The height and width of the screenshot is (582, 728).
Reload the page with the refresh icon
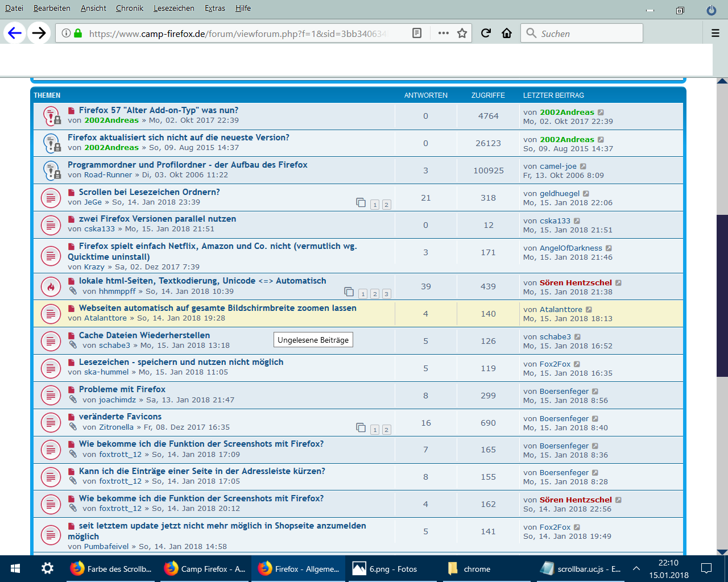click(486, 33)
